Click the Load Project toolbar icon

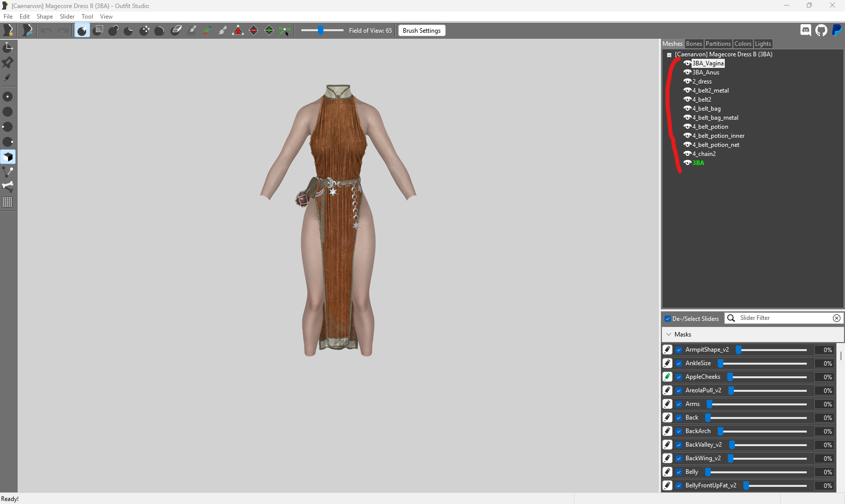tap(28, 31)
